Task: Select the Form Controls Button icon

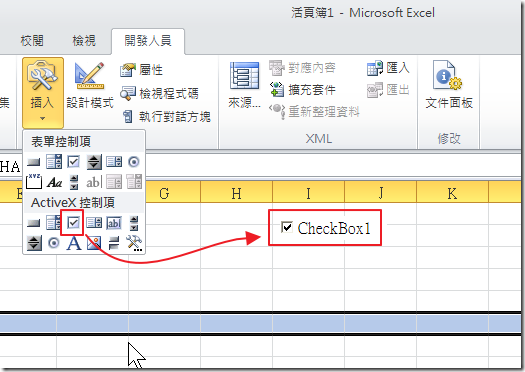Action: pyautogui.click(x=33, y=162)
